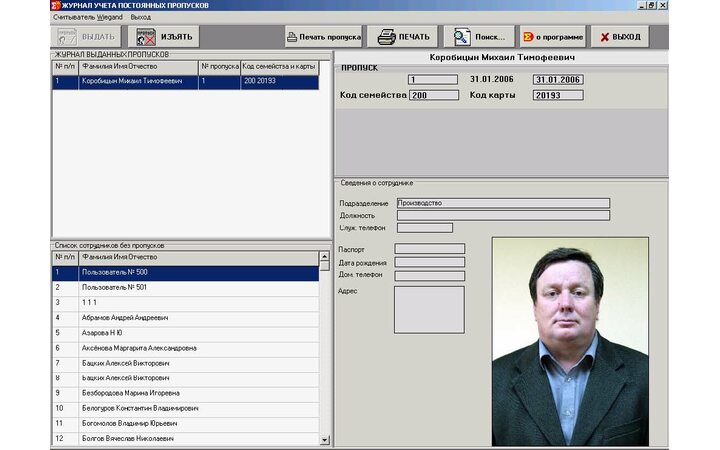Click the № пропуска column header
The image size is (720, 450).
pyautogui.click(x=219, y=67)
